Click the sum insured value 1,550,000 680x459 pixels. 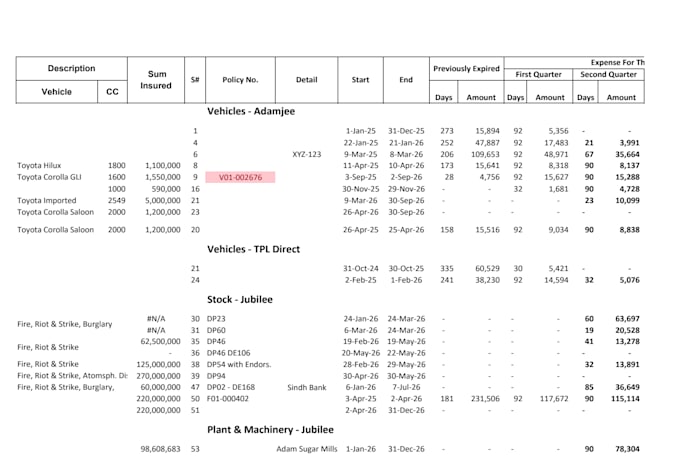point(163,177)
